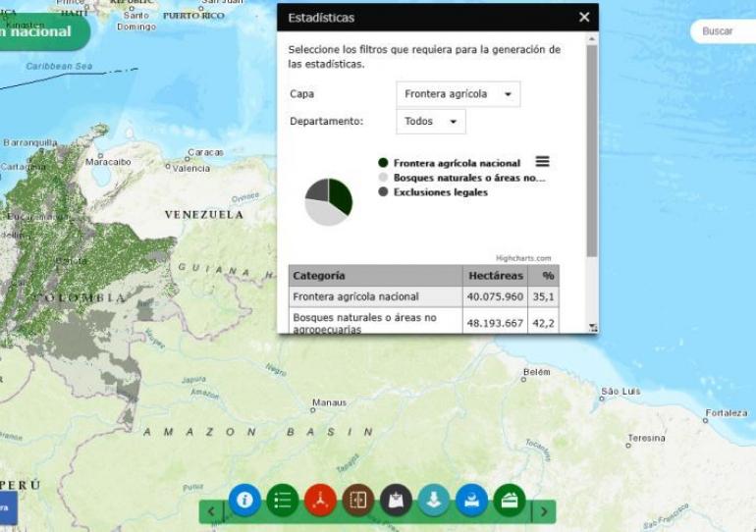Toggle Exclusiones legales legend series
Viewport: 756px width, 532px height.
[433, 191]
